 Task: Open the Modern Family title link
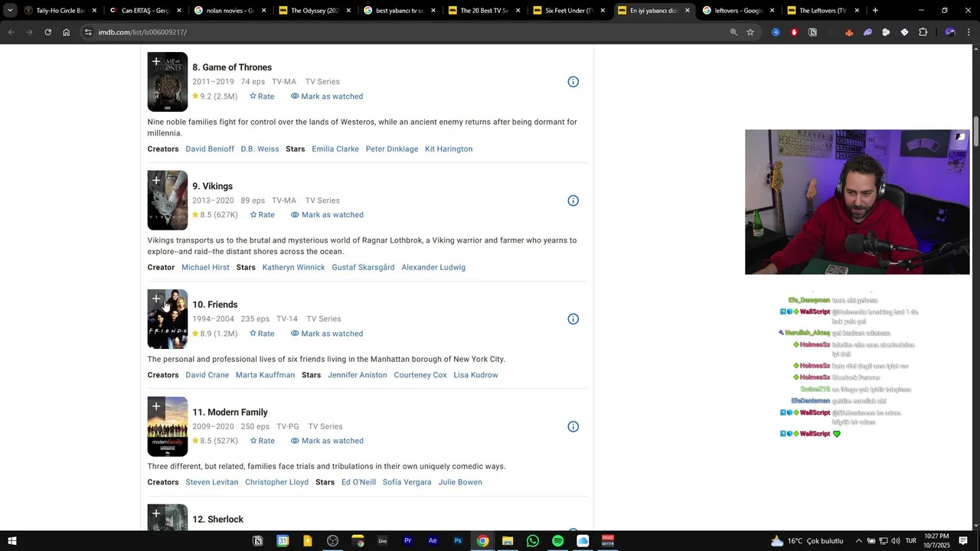tap(230, 412)
